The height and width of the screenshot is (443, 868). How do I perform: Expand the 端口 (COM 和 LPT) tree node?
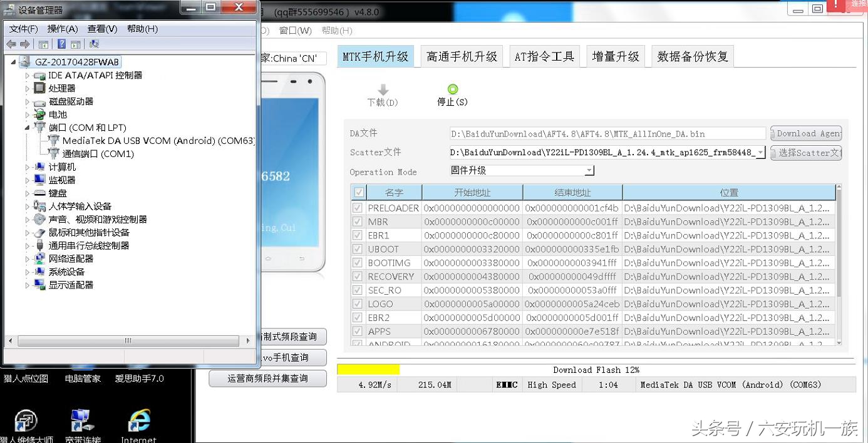click(27, 128)
